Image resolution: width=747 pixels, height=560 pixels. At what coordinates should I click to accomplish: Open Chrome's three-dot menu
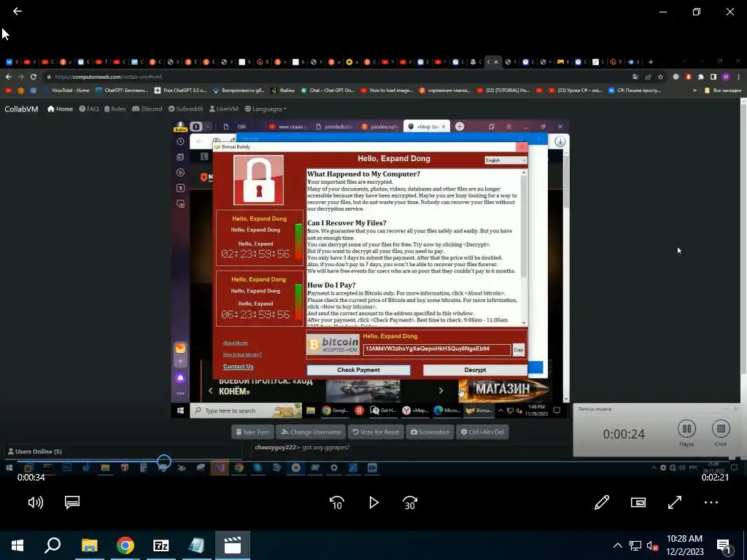pos(738,77)
